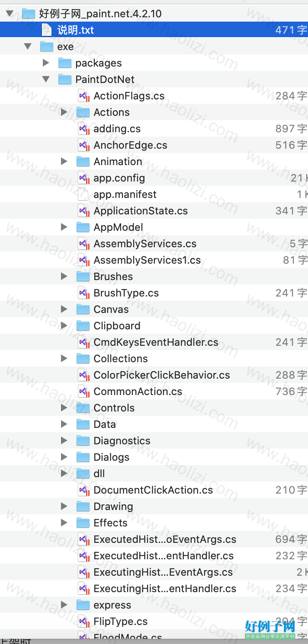Screen dimensions: 308x644
Task: Expand the Brushes folder
Action: (64, 277)
